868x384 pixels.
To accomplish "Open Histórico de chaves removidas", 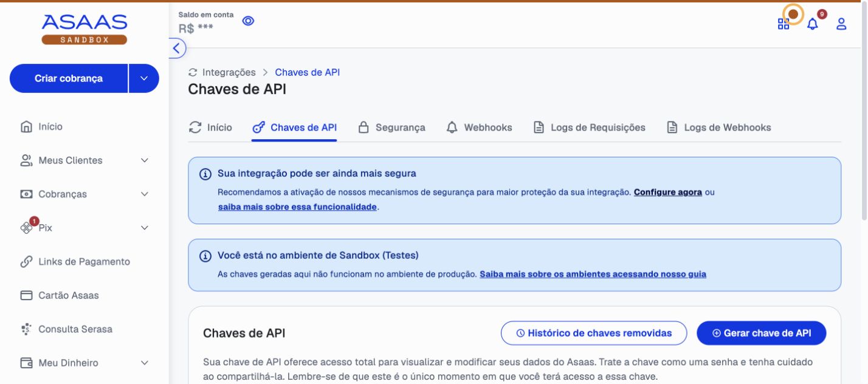I will tap(594, 333).
